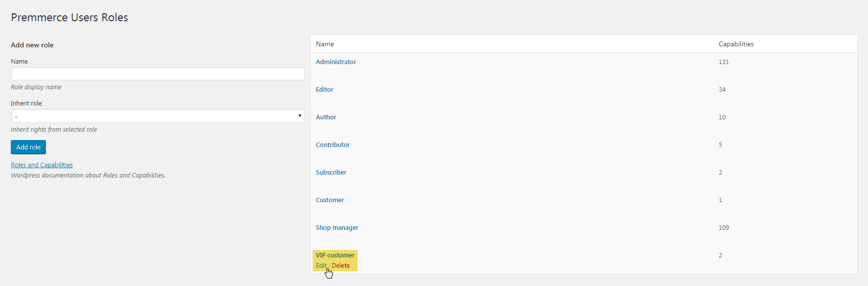Click the Wordpress documentation description text

point(88,175)
